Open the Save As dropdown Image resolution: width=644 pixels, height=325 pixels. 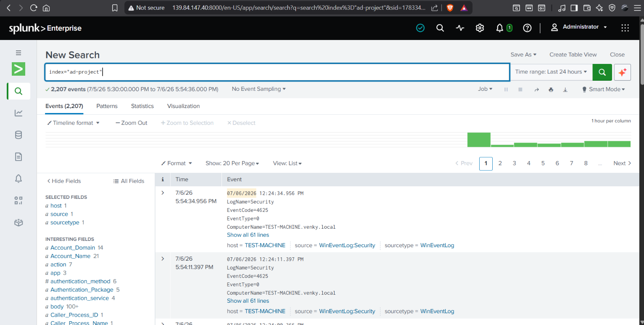coord(523,55)
